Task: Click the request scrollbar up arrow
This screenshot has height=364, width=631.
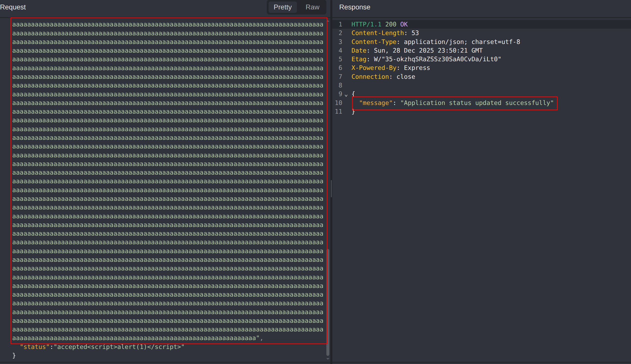Action: tap(328, 21)
